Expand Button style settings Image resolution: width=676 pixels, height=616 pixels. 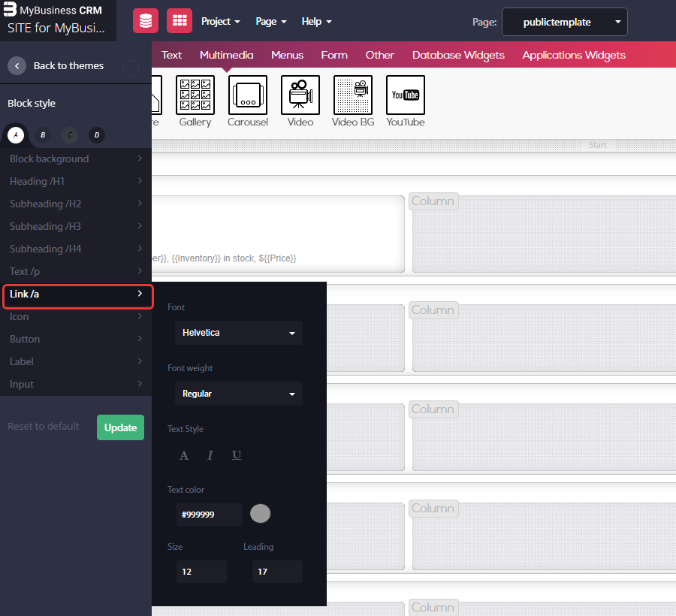[x=76, y=339]
